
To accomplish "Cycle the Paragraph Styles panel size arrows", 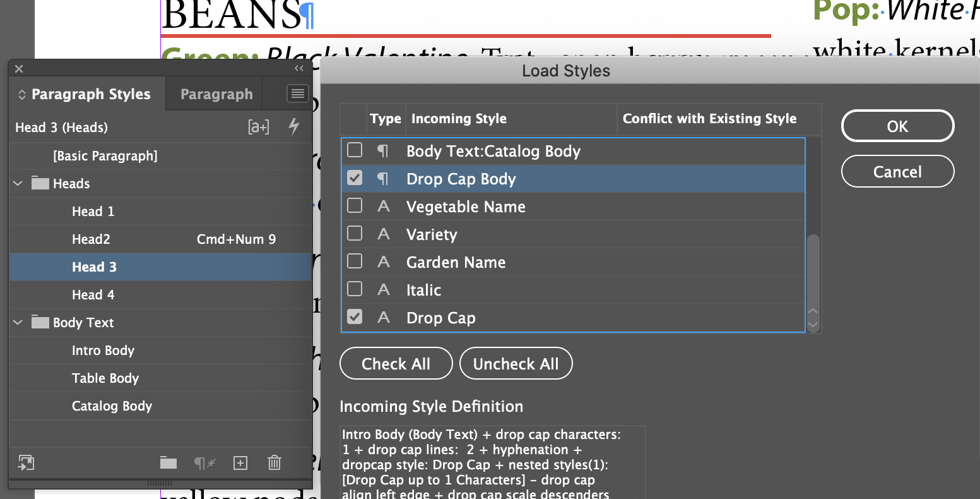I will (22, 94).
